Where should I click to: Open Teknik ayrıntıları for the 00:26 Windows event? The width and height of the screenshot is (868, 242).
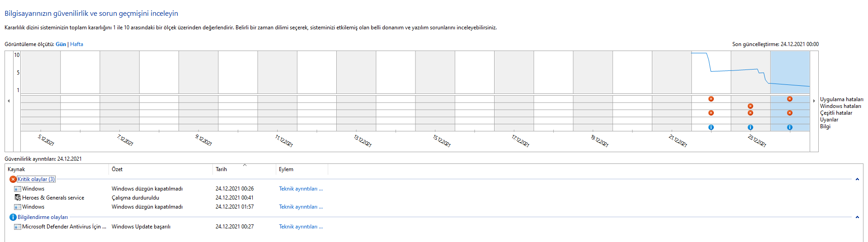[301, 189]
